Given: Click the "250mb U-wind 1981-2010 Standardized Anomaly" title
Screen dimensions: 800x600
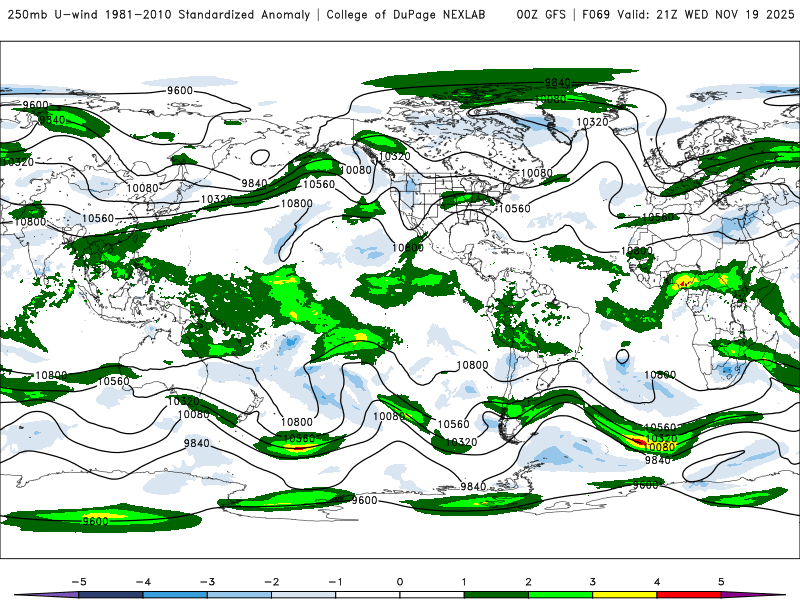Looking at the screenshot, I should [x=159, y=14].
